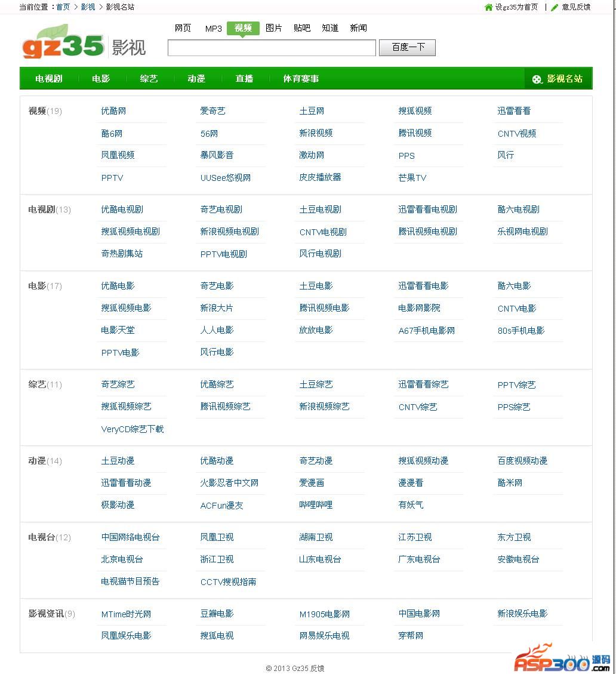
Task: Select the MP3 search tab
Action: point(213,29)
